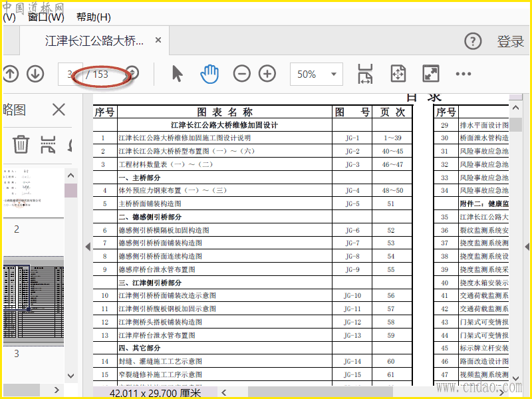Click section heading 三、江津侧引桥部分
This screenshot has height=399, width=532.
click(150, 283)
